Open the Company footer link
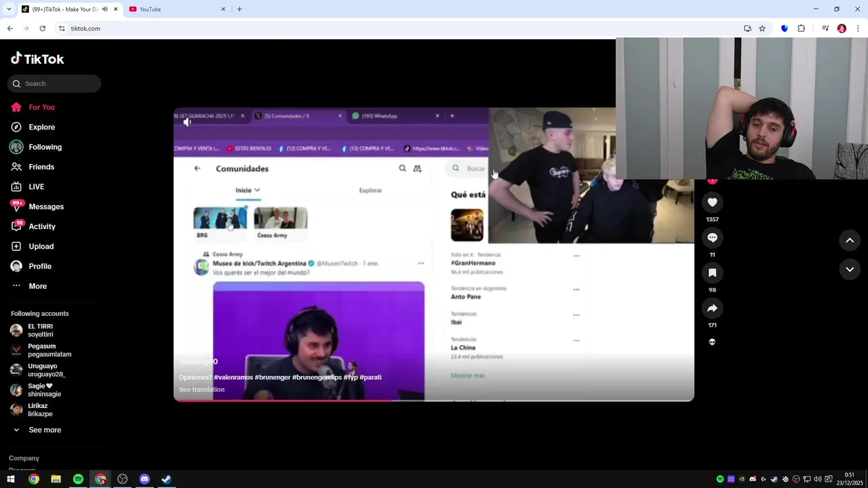 24,458
